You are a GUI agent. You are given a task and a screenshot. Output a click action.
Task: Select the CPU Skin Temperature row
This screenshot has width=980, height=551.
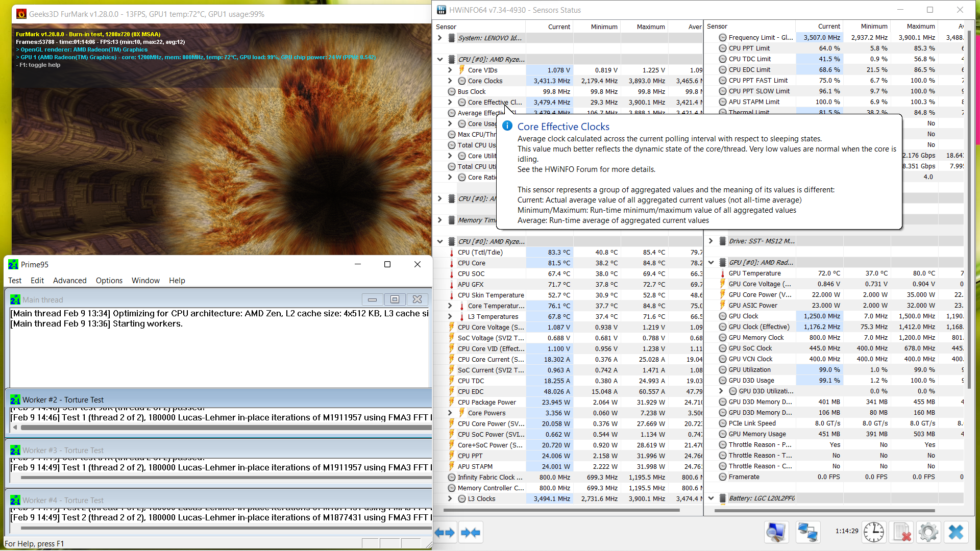(x=568, y=295)
